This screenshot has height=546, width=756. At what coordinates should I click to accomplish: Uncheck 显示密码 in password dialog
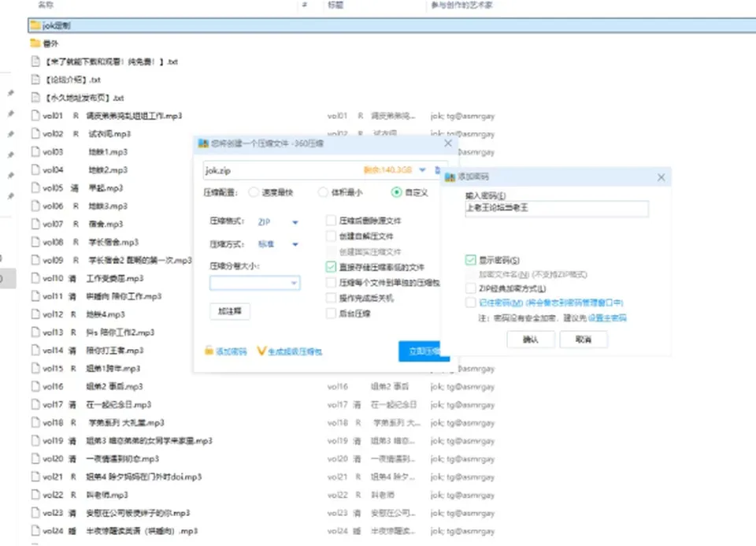[x=471, y=260]
